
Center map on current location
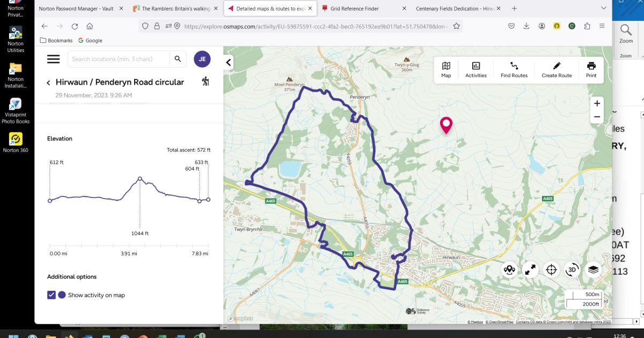coord(551,270)
